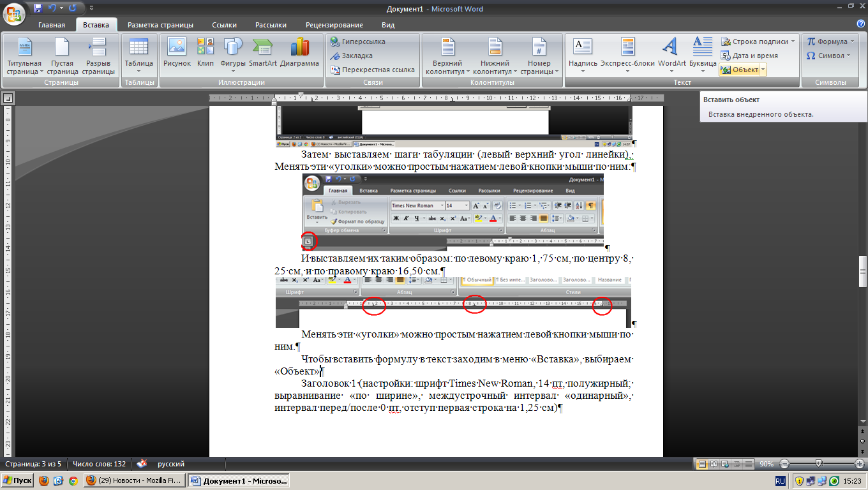
Task: Click the zoom slider handle
Action: [818, 464]
